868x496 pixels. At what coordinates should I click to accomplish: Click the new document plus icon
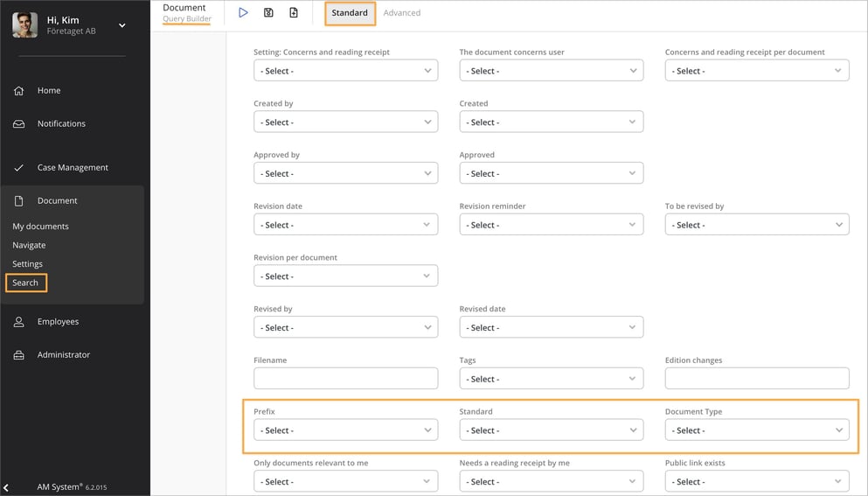point(294,12)
